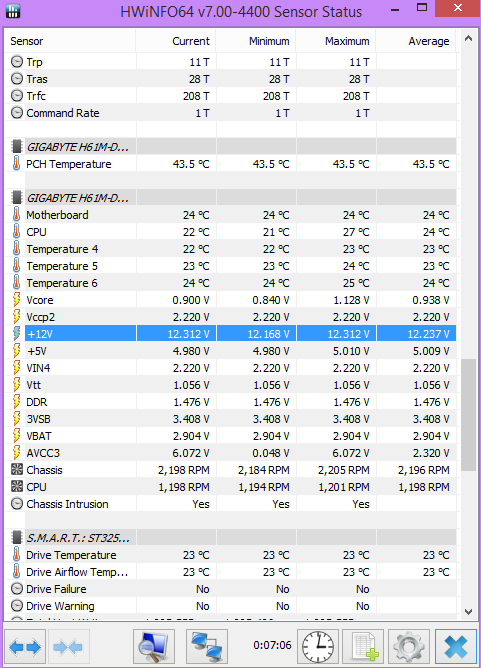Screen dimensions: 481x668
Task: Open the networked computers remote icon
Action: [207, 647]
